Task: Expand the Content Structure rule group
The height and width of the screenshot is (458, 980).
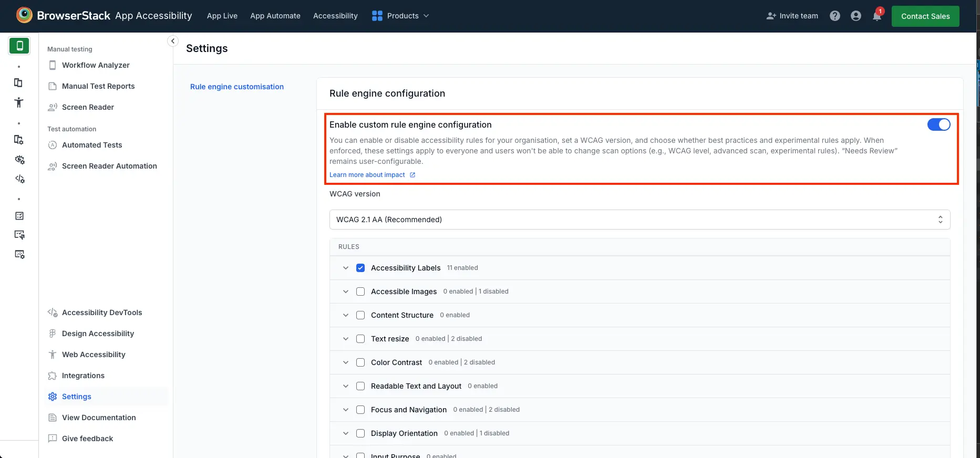Action: point(346,315)
